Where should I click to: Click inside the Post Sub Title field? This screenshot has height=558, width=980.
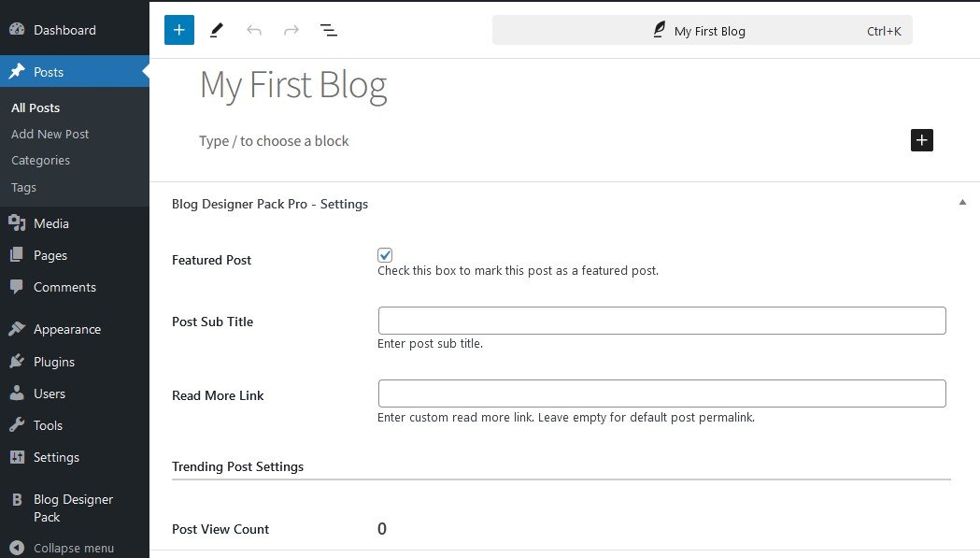point(660,321)
